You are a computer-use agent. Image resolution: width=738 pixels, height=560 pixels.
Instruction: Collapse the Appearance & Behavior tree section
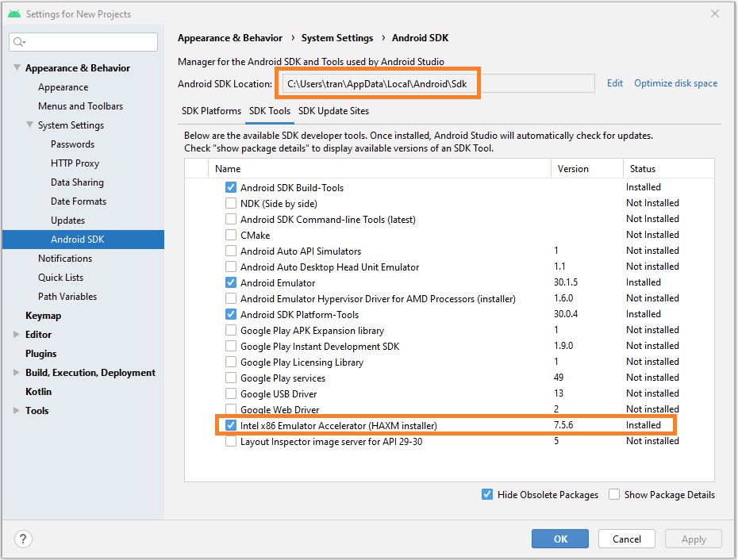pyautogui.click(x=17, y=67)
